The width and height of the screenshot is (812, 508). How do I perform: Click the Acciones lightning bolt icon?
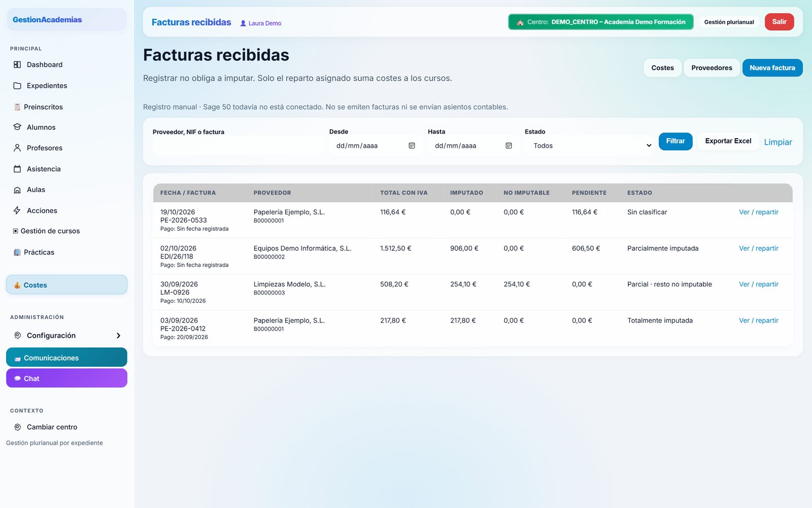(17, 210)
